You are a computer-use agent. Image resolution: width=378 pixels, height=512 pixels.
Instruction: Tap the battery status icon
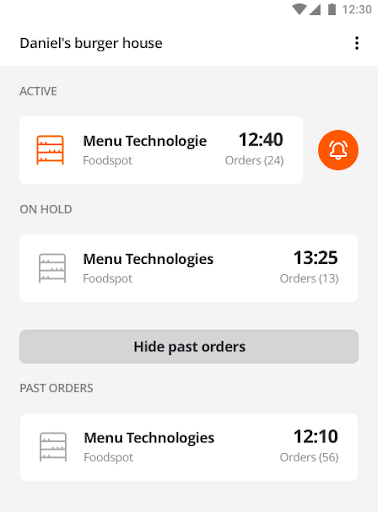click(x=332, y=9)
